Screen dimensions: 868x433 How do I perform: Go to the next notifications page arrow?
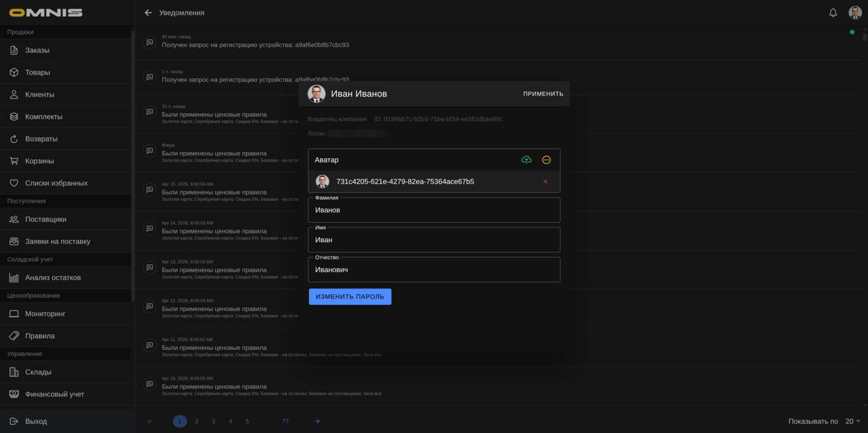[x=317, y=422]
